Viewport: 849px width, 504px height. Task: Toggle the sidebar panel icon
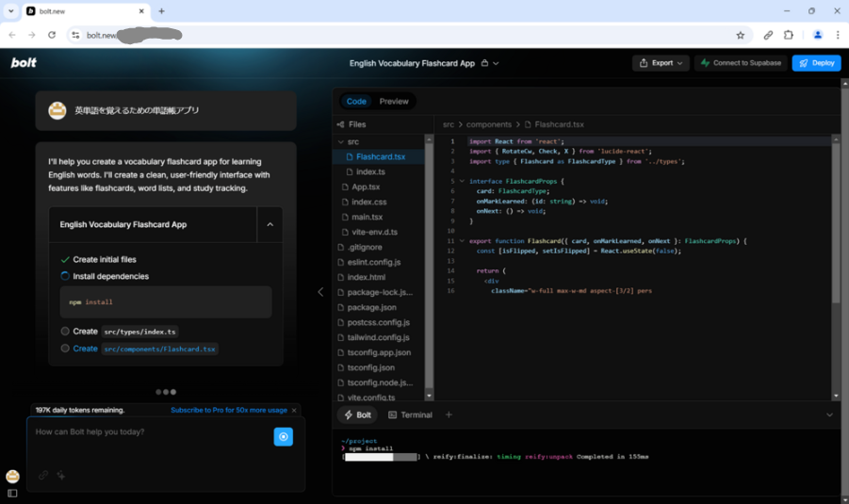[12, 494]
